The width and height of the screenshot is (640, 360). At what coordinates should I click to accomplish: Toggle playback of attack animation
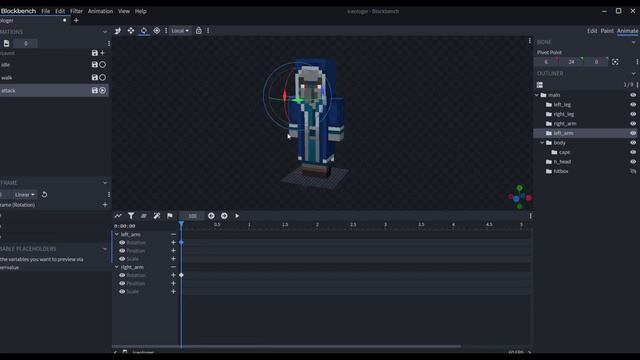pyautogui.click(x=102, y=91)
